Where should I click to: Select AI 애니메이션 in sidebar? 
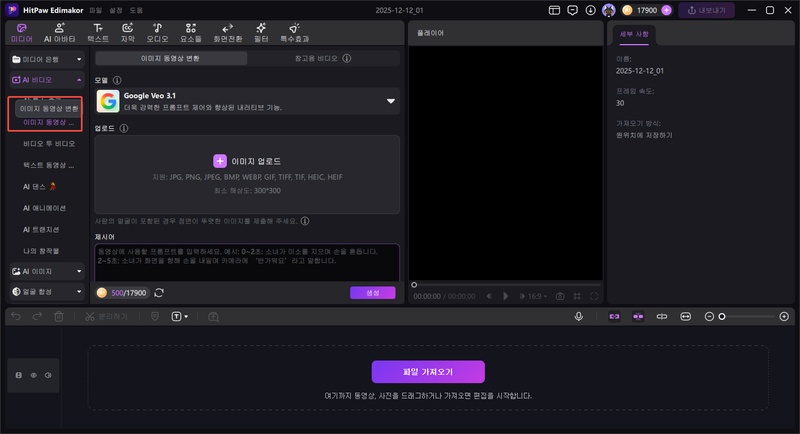coord(44,208)
